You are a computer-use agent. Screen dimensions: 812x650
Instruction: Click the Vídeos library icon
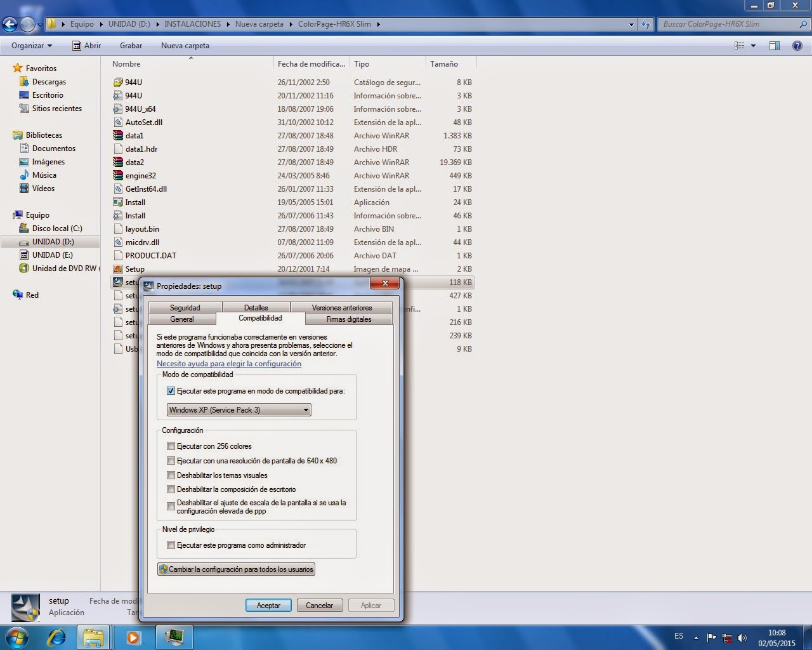(x=24, y=188)
